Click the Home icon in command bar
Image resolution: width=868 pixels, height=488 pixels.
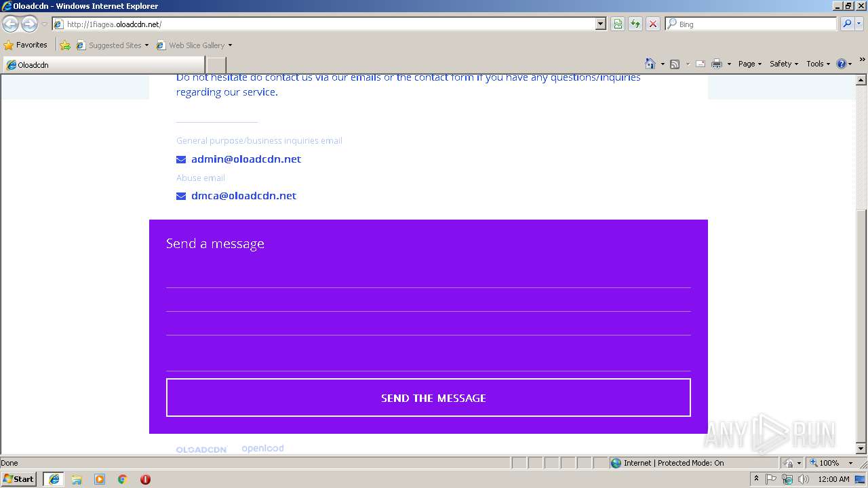pyautogui.click(x=650, y=64)
